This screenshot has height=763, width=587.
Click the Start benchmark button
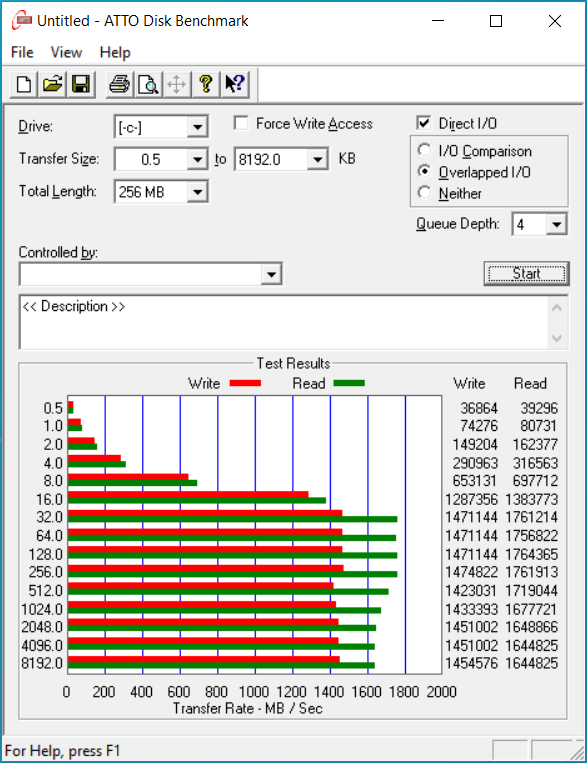coord(527,273)
